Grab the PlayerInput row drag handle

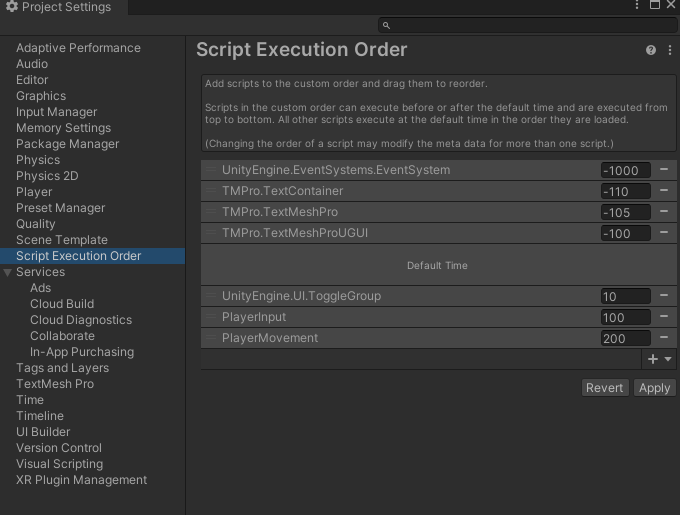(211, 317)
